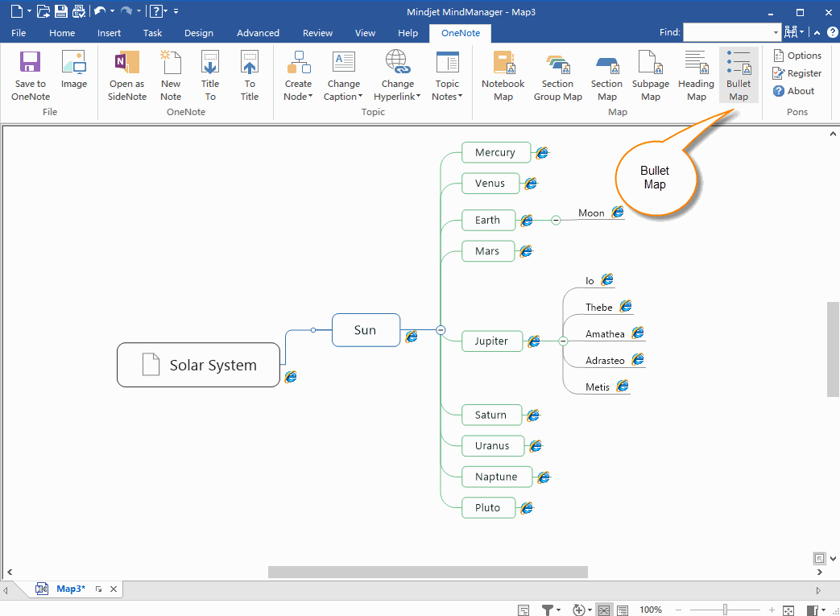Open the Pons Options
840x616 pixels.
[797, 56]
